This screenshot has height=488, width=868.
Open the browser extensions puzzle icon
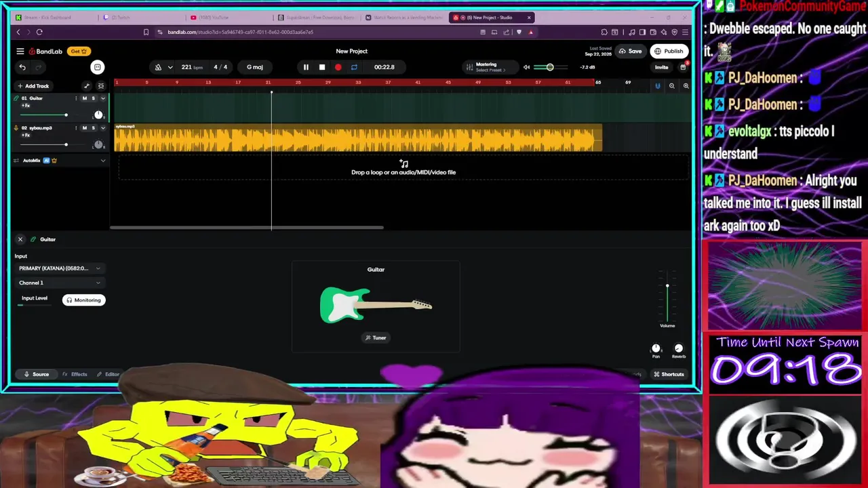pyautogui.click(x=604, y=32)
